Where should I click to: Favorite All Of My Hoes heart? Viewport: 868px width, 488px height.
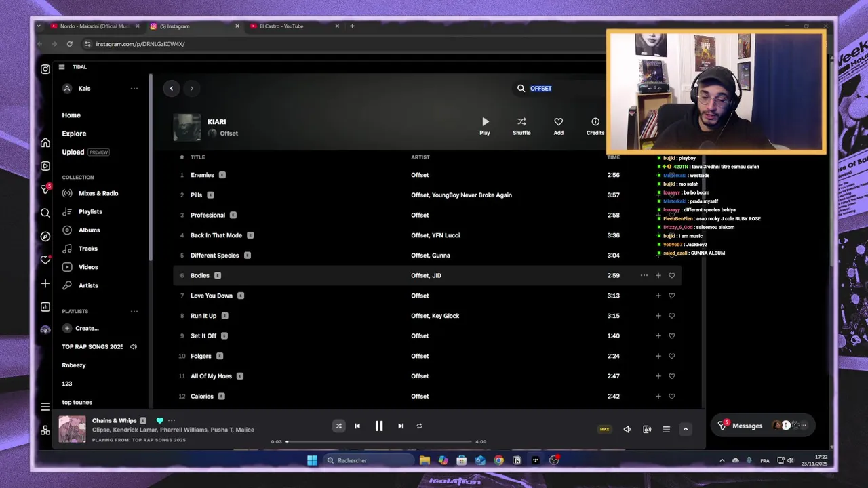(672, 376)
